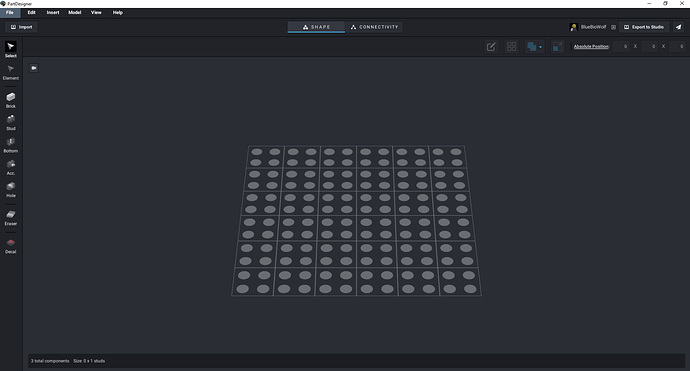This screenshot has height=371, width=690.
Task: Activate the Select tool
Action: click(x=11, y=49)
